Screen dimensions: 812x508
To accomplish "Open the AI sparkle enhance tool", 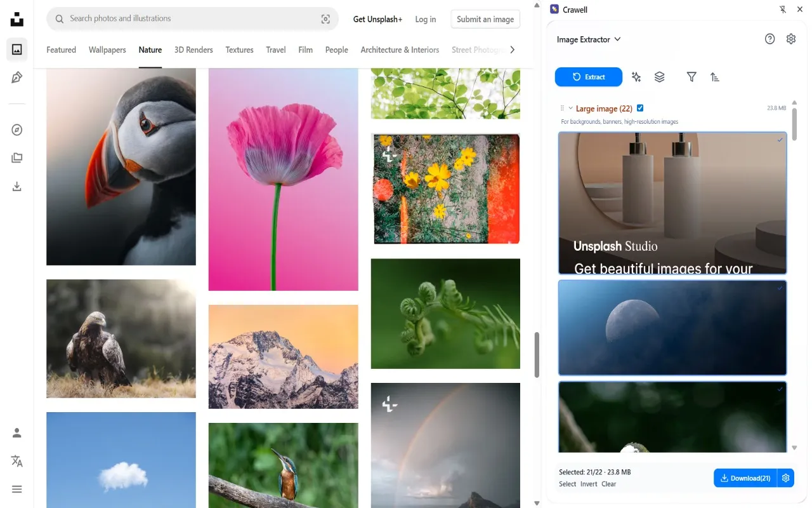I will click(x=636, y=77).
